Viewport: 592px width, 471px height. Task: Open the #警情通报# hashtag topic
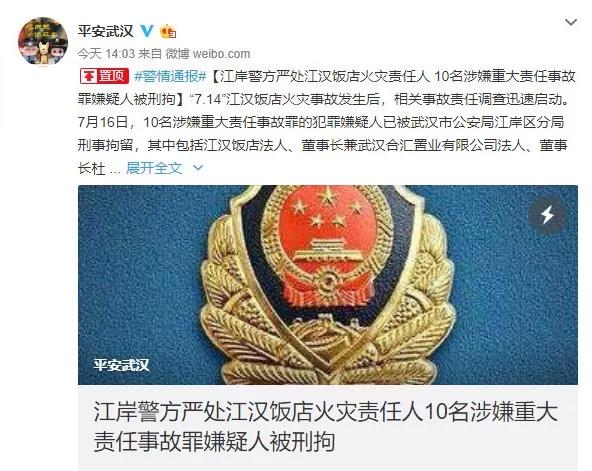click(170, 76)
